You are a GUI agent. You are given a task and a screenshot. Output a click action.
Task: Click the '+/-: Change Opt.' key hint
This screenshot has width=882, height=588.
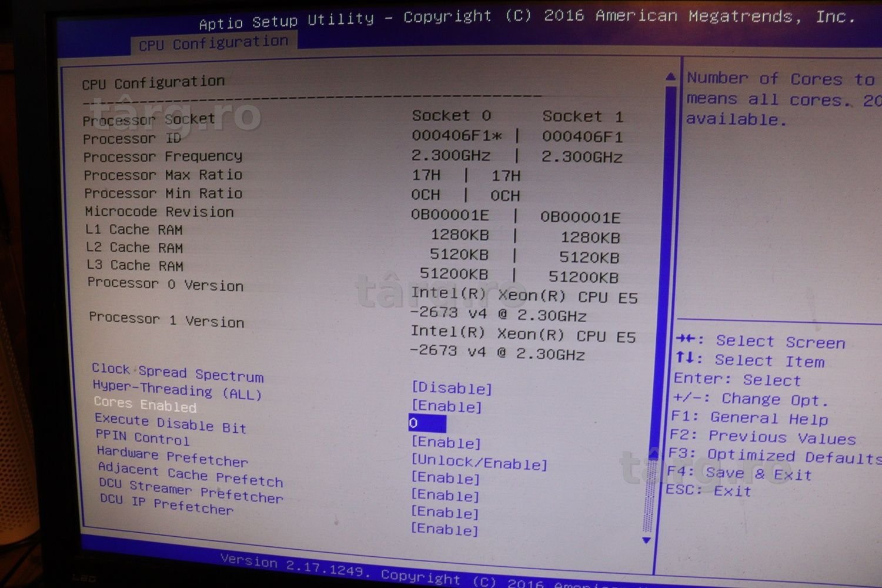[x=751, y=399]
